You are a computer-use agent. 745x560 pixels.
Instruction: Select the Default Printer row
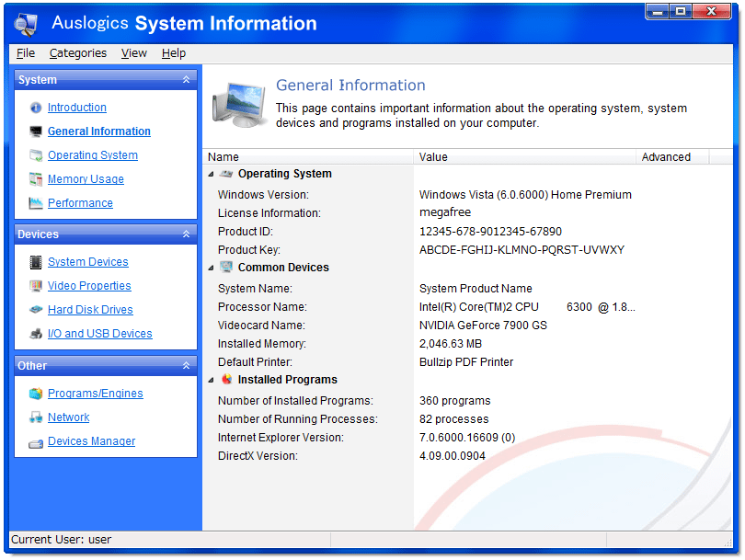pos(468,362)
